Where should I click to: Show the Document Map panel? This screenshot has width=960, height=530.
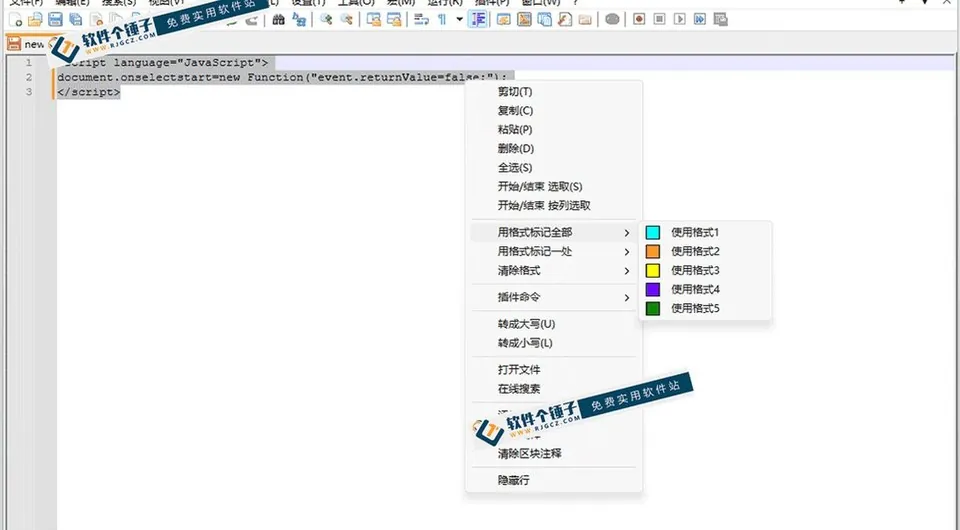tap(524, 20)
